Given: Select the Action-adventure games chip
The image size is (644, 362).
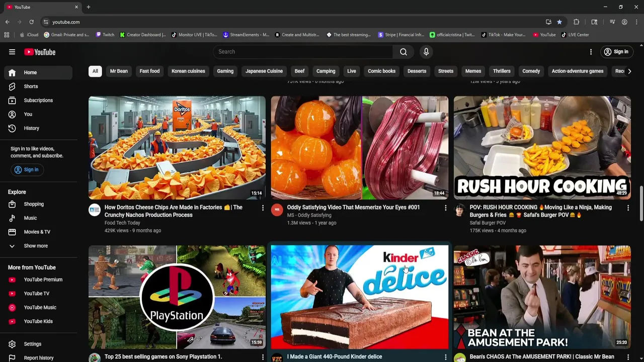Looking at the screenshot, I should tap(577, 71).
